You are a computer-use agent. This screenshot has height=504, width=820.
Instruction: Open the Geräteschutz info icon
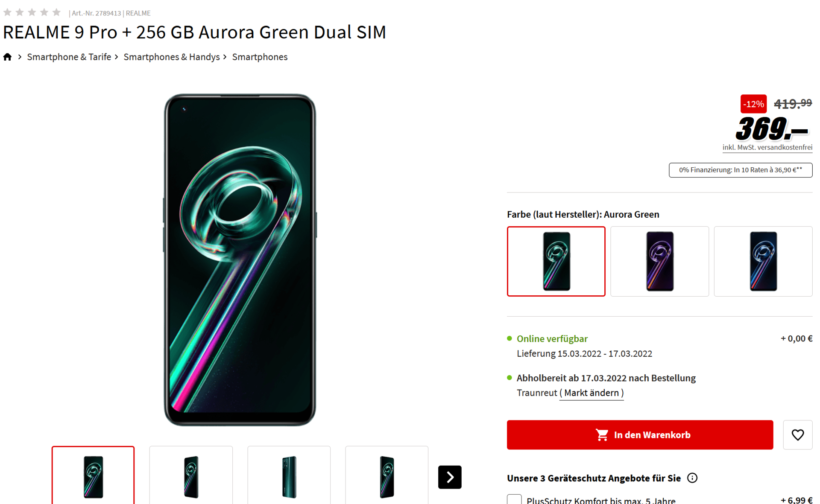[692, 478]
